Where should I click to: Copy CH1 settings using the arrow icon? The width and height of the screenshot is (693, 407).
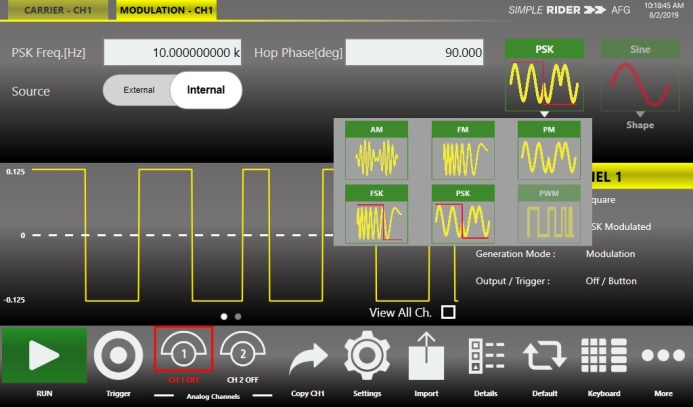coord(306,357)
